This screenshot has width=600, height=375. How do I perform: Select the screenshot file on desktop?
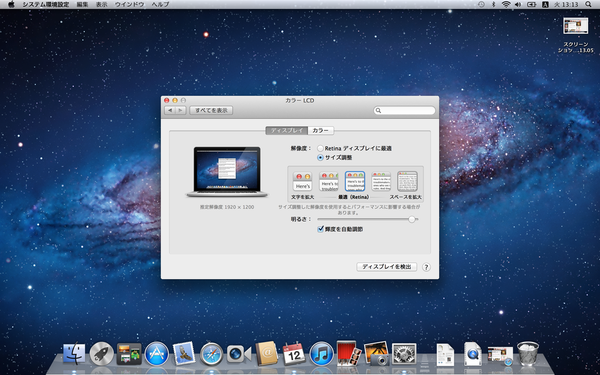(x=576, y=35)
